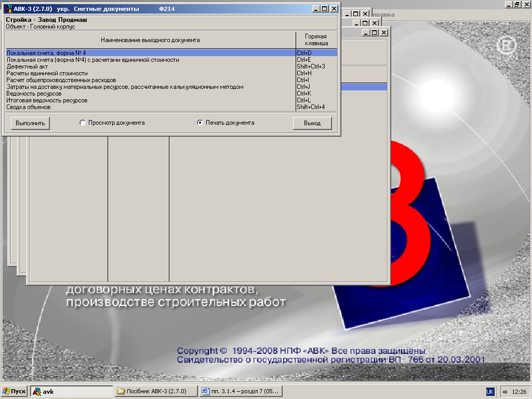Click hotkey cell 'Shift+Ctrl+3'
532x399 pixels.
click(x=316, y=66)
